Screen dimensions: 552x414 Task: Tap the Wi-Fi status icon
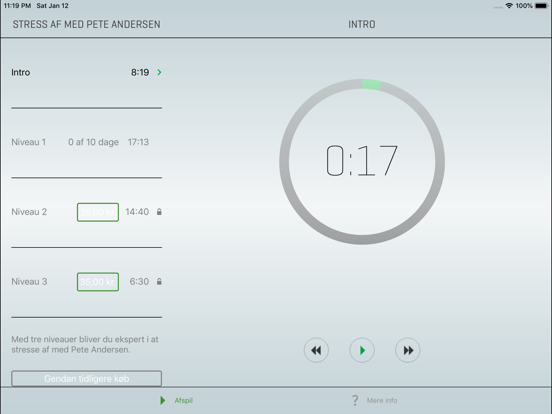[x=509, y=6]
